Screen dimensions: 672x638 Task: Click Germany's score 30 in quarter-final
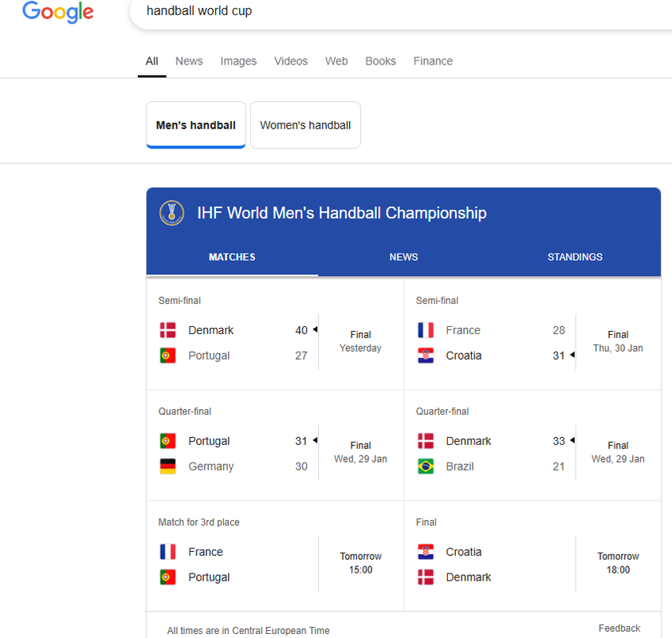point(301,466)
